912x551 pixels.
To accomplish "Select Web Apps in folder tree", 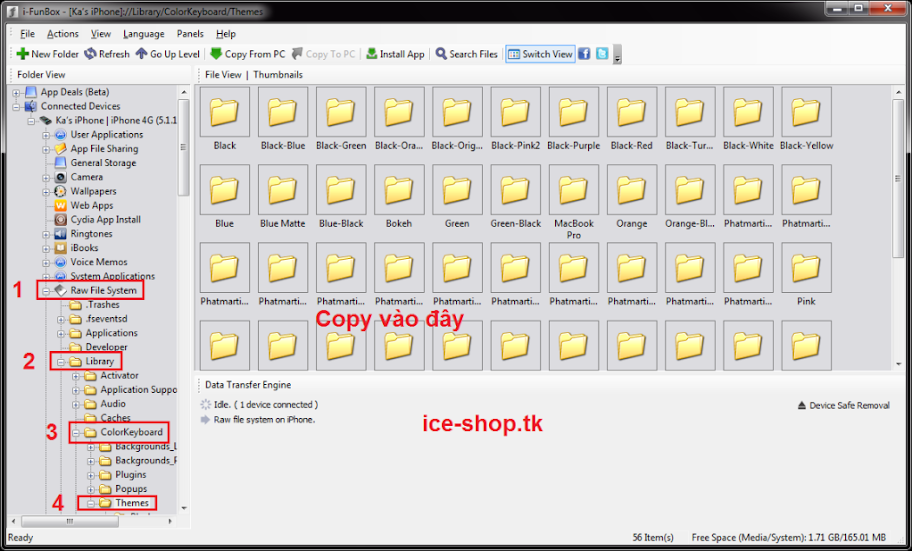I will pos(91,205).
